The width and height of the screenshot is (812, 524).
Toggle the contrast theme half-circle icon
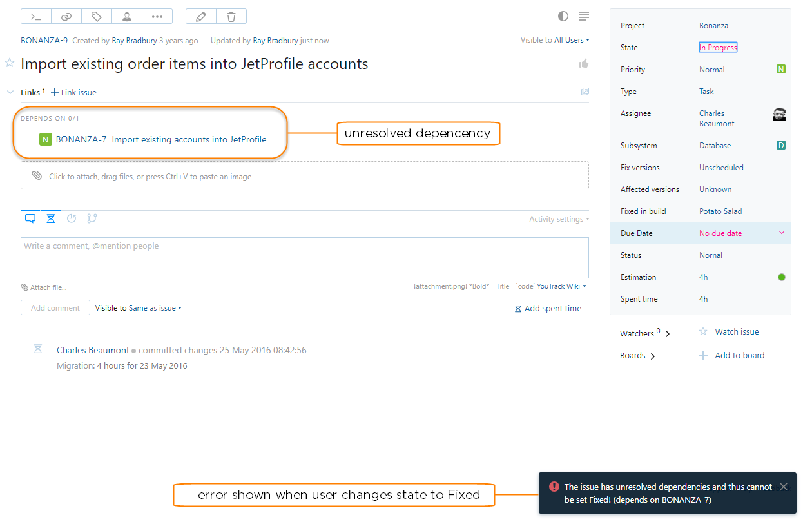point(563,16)
